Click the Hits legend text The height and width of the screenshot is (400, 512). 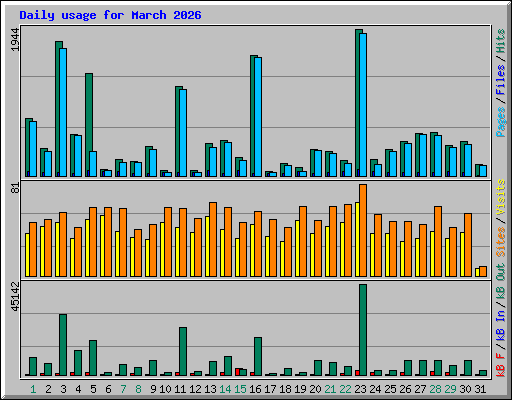pos(501,41)
